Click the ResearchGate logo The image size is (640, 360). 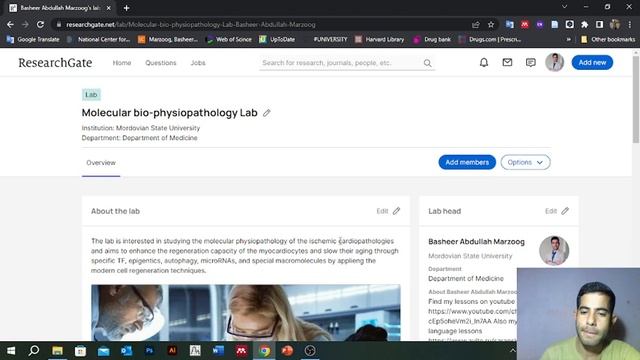[x=55, y=63]
